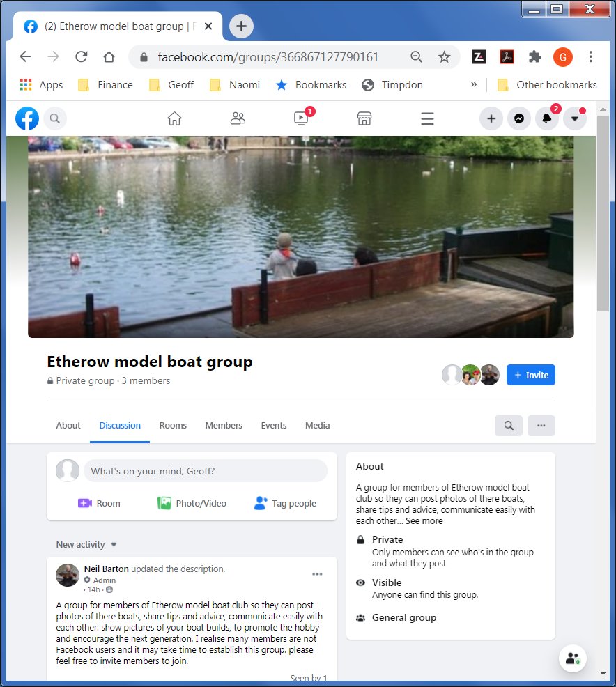Open Facebook Watch

(300, 118)
